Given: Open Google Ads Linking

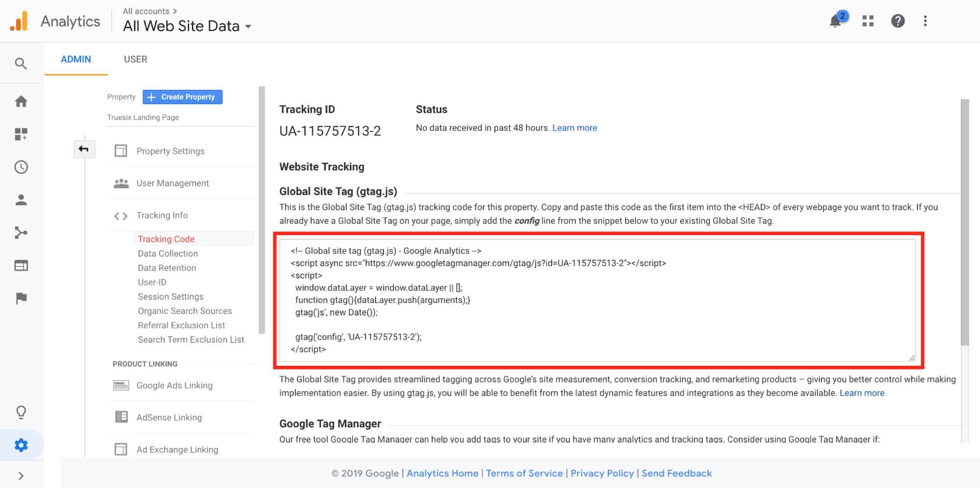Looking at the screenshot, I should (175, 385).
